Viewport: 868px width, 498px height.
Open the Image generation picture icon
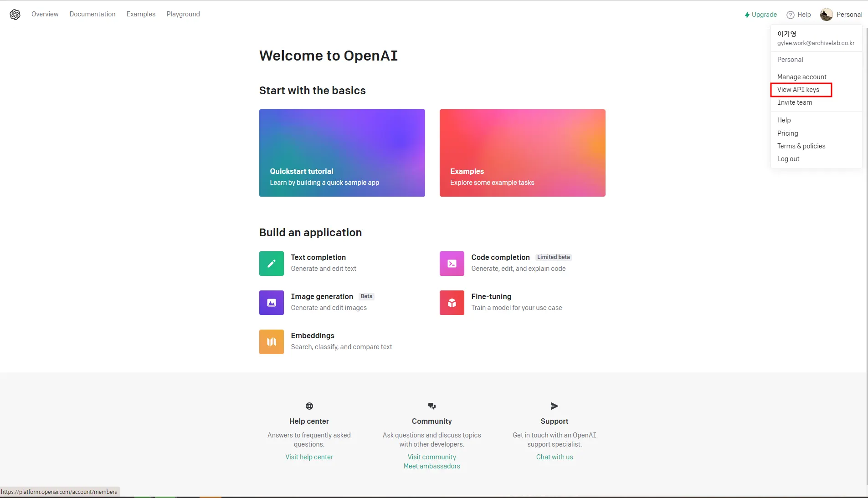(x=272, y=303)
